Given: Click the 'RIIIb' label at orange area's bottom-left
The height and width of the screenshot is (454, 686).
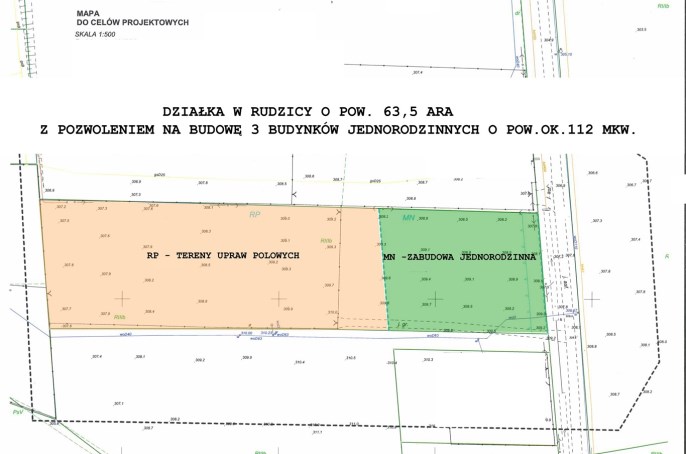Looking at the screenshot, I should [x=120, y=318].
